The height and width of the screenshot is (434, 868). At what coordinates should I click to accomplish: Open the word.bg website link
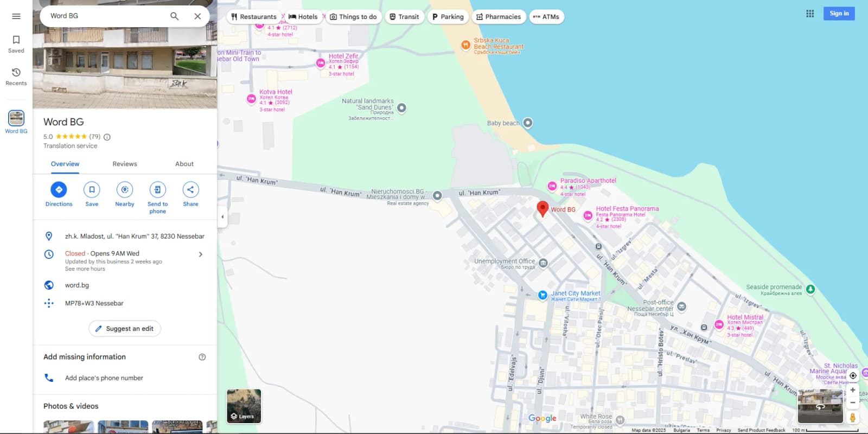point(77,285)
